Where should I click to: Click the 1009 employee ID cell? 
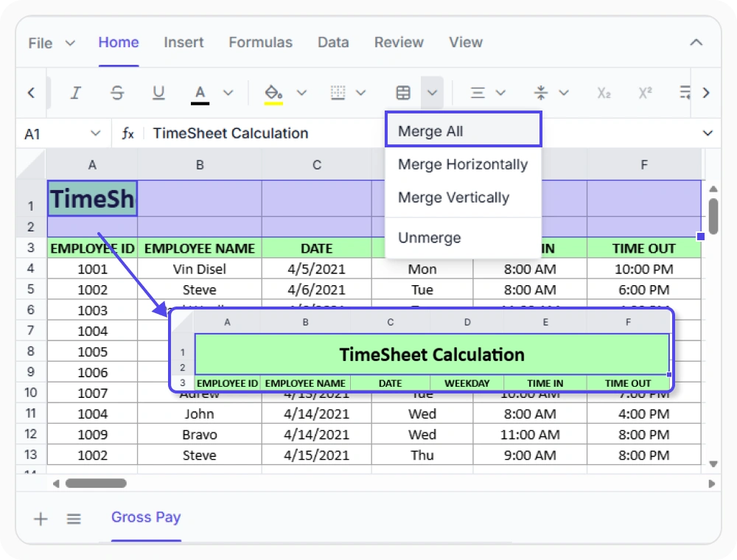pyautogui.click(x=93, y=434)
